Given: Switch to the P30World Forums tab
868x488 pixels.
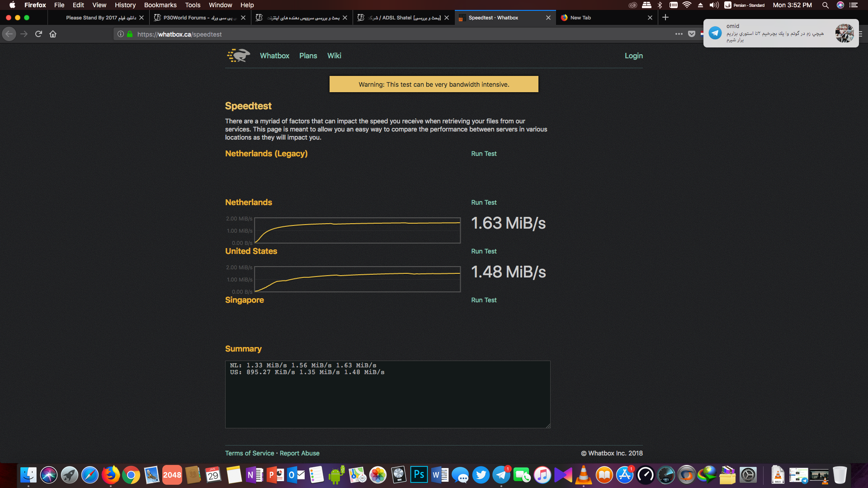Looking at the screenshot, I should coord(200,18).
